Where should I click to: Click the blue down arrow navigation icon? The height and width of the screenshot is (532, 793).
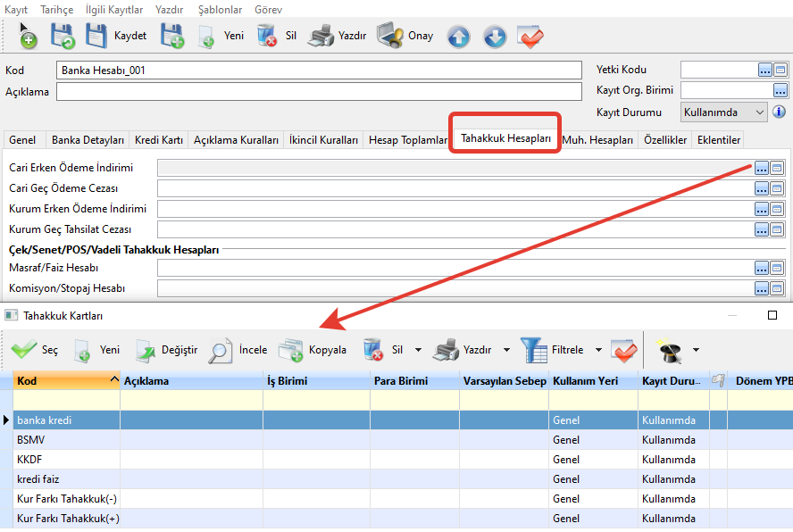(x=495, y=37)
